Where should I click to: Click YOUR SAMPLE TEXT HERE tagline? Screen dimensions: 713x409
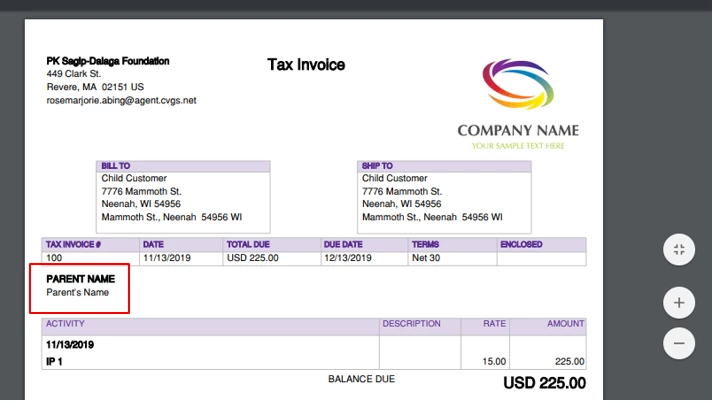click(x=518, y=146)
